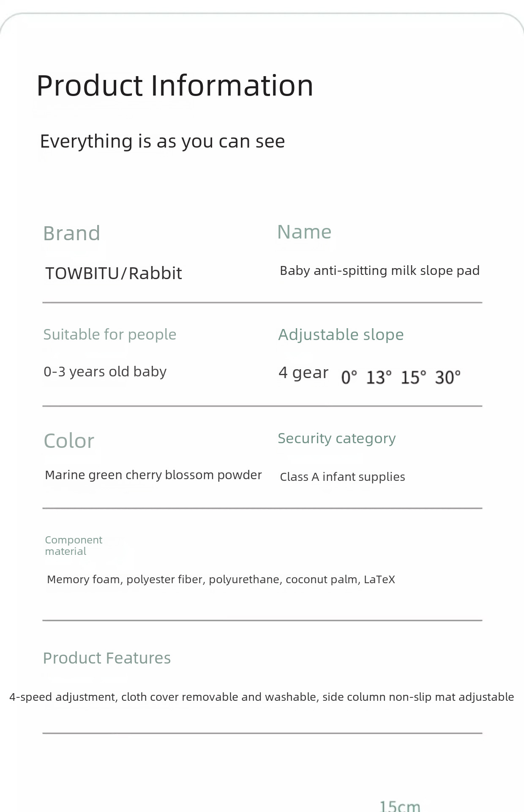Image resolution: width=524 pixels, height=812 pixels.
Task: Click the 0° slope value
Action: 349,377
